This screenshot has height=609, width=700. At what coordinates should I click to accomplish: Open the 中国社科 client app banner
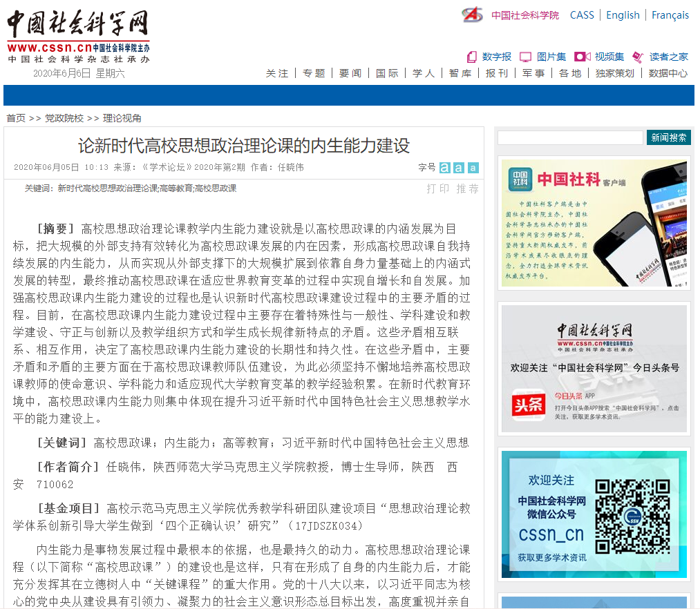coord(594,223)
